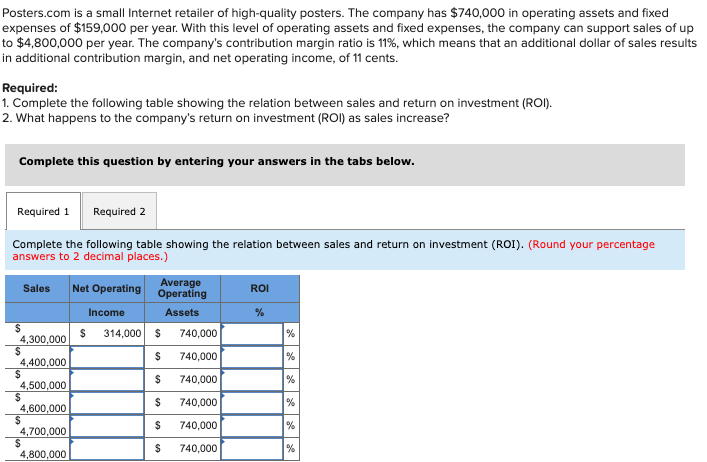This screenshot has height=462, width=707.
Task: Click ROI input field for $4,700,000 sales
Action: [x=252, y=426]
